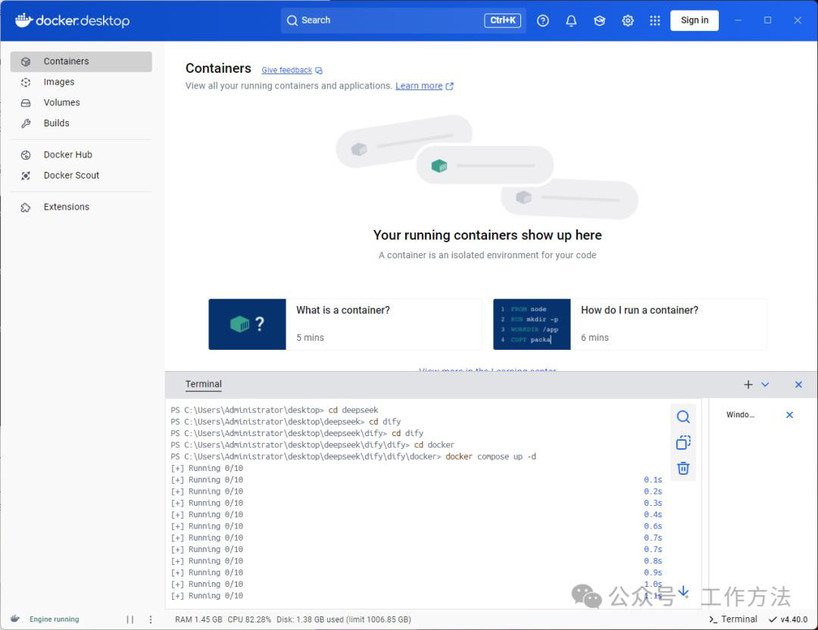Viewport: 818px width, 630px height.
Task: Click the copy terminal output icon
Action: [x=683, y=443]
